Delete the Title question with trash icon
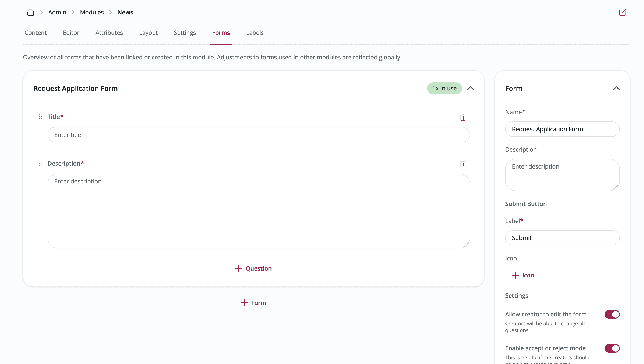 point(462,117)
